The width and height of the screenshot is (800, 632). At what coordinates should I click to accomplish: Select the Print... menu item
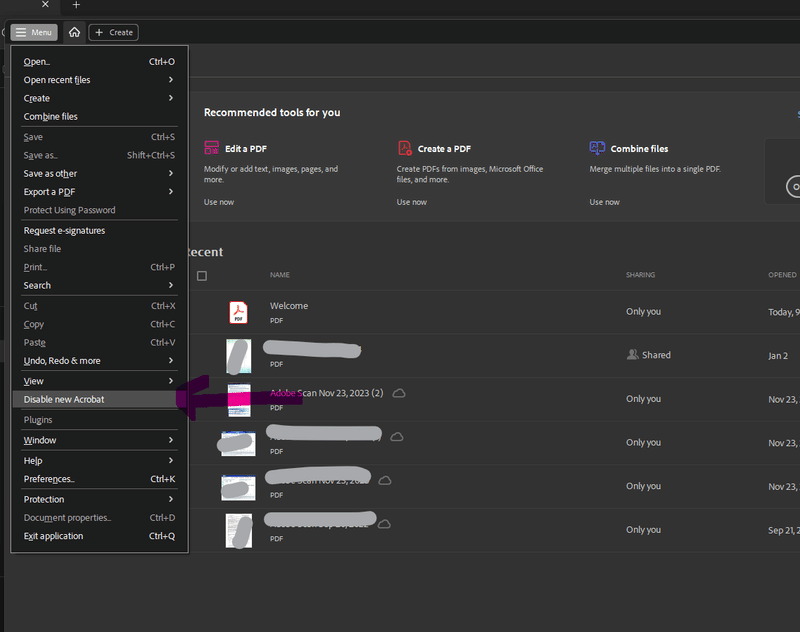pos(99,267)
